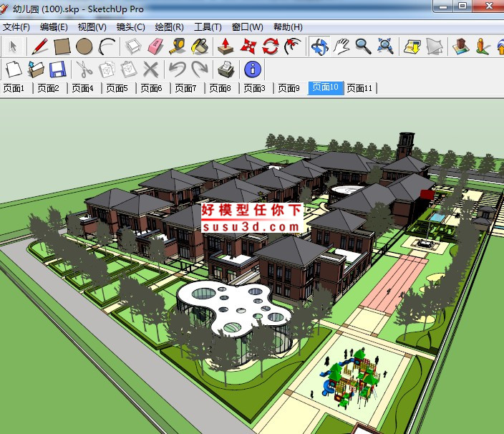The image size is (504, 434).
Task: Click the Get Models download icon
Action: (x=412, y=47)
